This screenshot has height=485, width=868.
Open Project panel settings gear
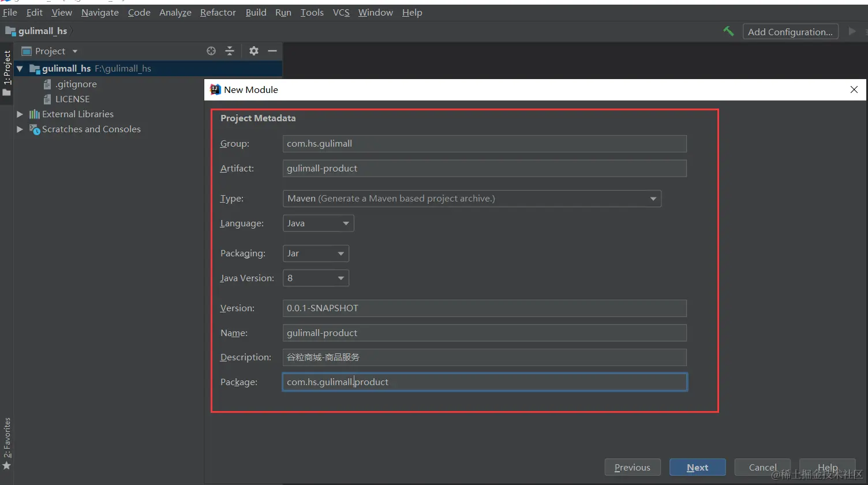pyautogui.click(x=254, y=51)
